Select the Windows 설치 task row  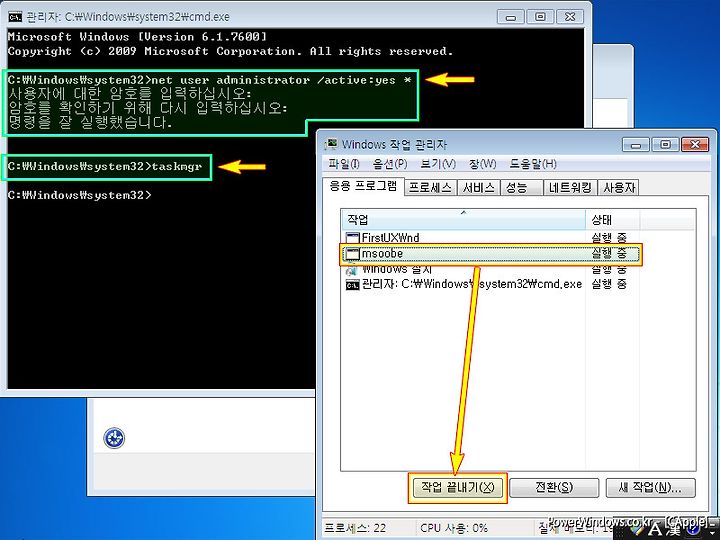pyautogui.click(x=491, y=270)
